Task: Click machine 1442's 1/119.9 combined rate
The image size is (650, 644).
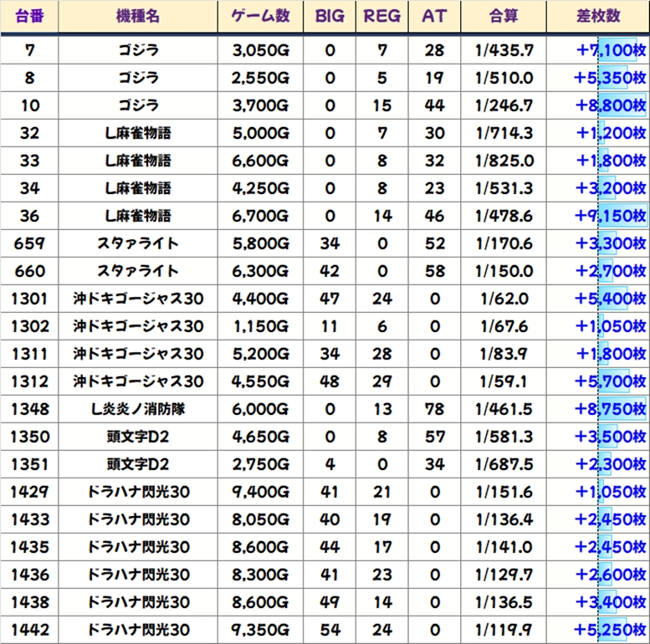Action: [x=504, y=630]
